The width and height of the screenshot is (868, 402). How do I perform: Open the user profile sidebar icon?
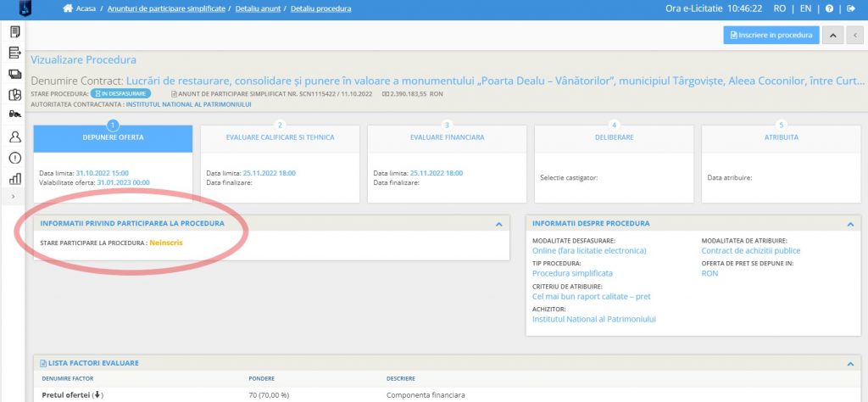(x=14, y=136)
